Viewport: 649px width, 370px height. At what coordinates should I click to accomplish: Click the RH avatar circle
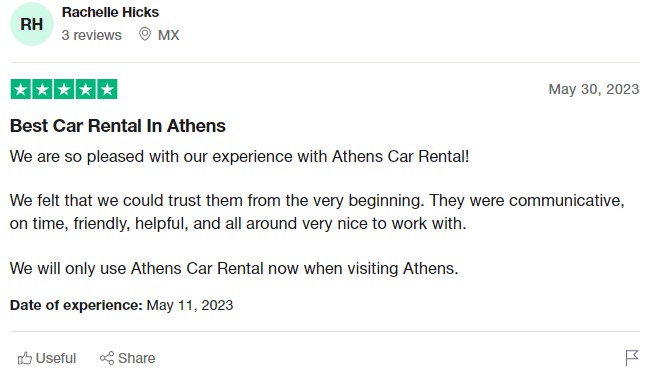(32, 24)
